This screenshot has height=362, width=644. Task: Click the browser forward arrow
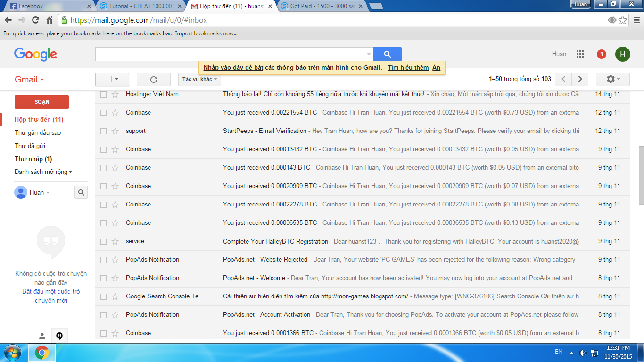coord(22,20)
